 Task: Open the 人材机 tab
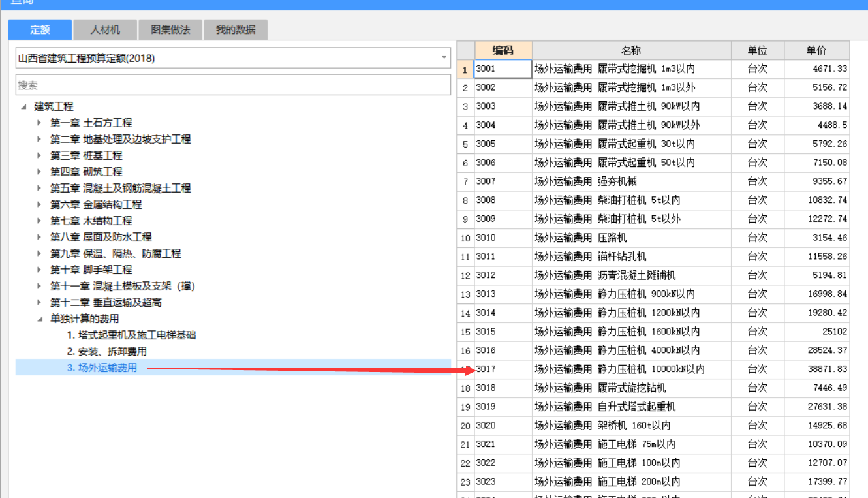coord(105,29)
